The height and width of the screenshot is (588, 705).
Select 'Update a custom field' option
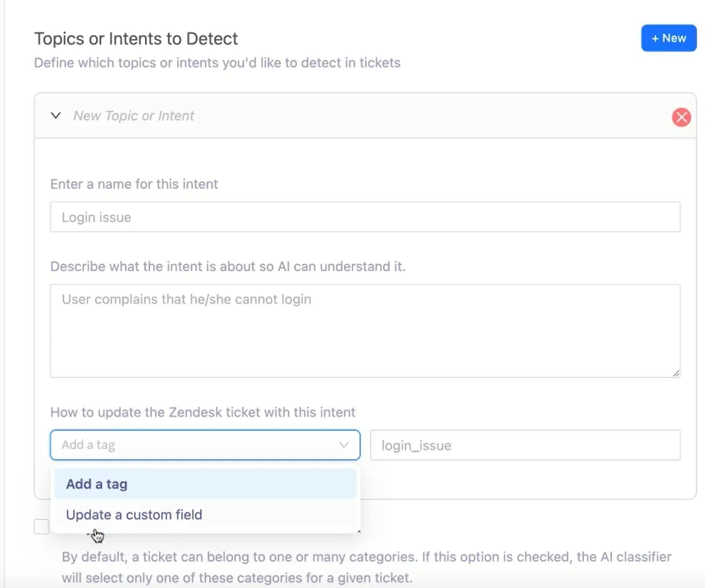tap(206, 514)
